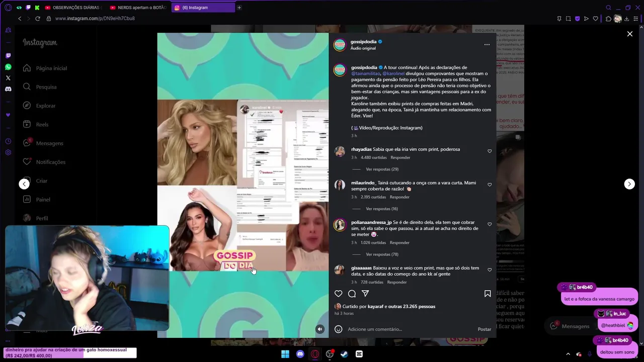
Task: Expand 'Ver respostas (78)' replies
Action: click(382, 254)
